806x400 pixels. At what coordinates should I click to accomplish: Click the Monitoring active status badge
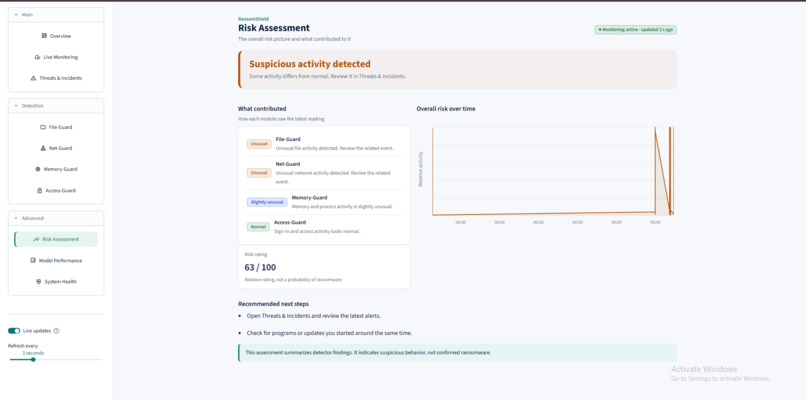635,30
